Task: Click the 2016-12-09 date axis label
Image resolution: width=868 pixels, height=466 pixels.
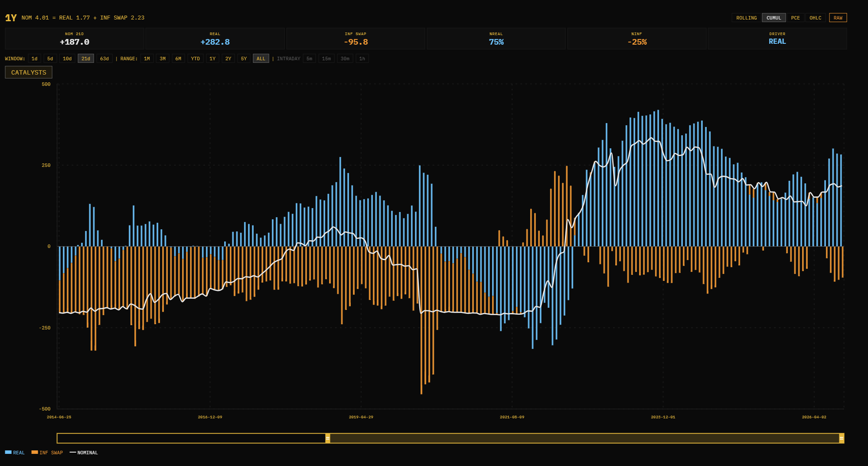Action: coord(210,417)
